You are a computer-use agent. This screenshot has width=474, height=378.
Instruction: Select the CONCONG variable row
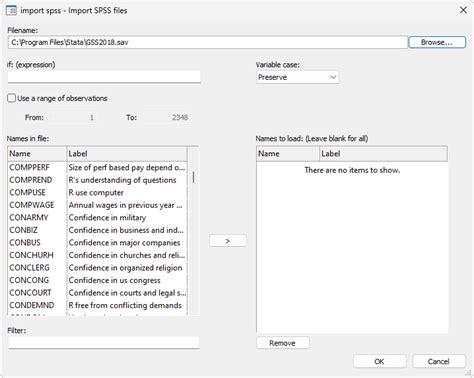click(97, 280)
